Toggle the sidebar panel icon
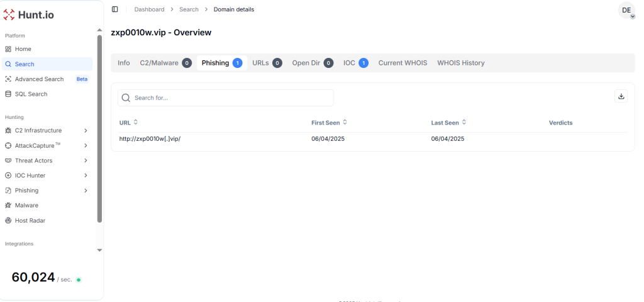Image resolution: width=644 pixels, height=302 pixels. pyautogui.click(x=114, y=9)
